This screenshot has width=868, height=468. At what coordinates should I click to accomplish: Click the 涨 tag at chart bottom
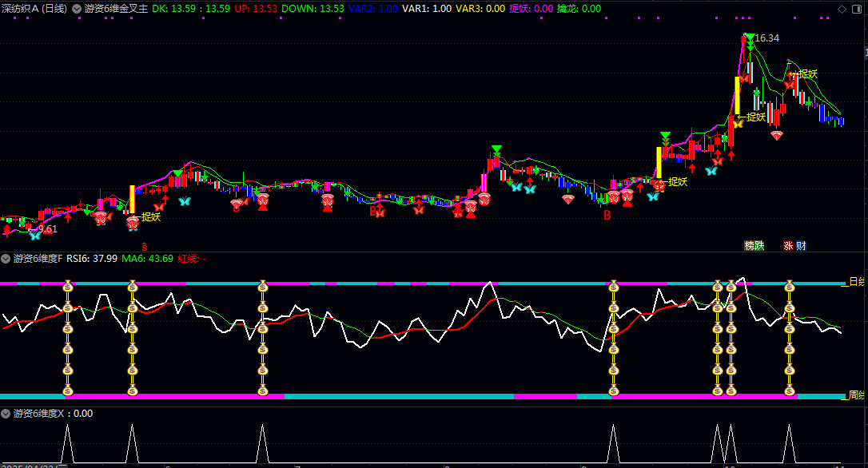789,245
